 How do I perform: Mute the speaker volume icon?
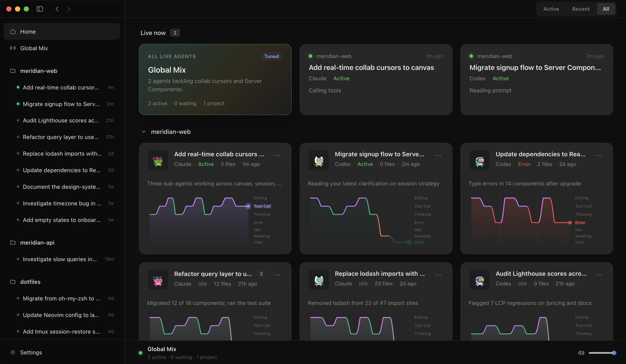tap(581, 353)
